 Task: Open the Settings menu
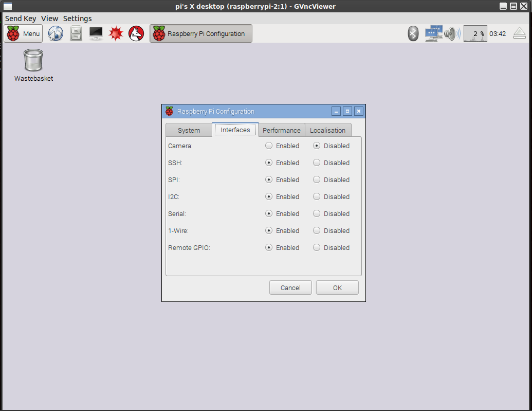[77, 19]
